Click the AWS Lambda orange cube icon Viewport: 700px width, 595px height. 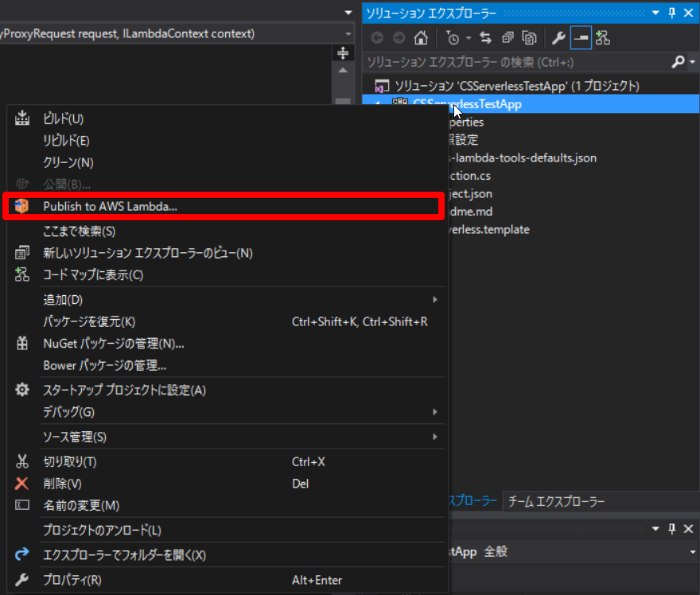click(21, 206)
